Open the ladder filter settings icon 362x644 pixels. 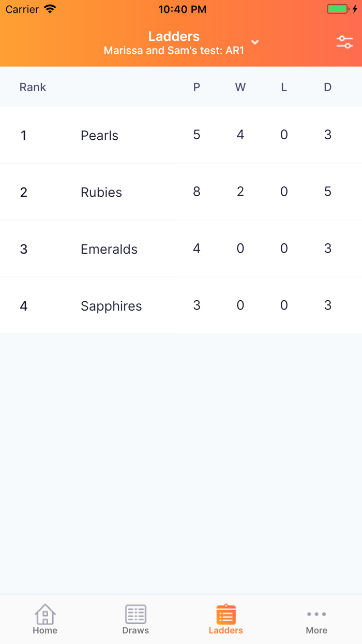pyautogui.click(x=345, y=41)
